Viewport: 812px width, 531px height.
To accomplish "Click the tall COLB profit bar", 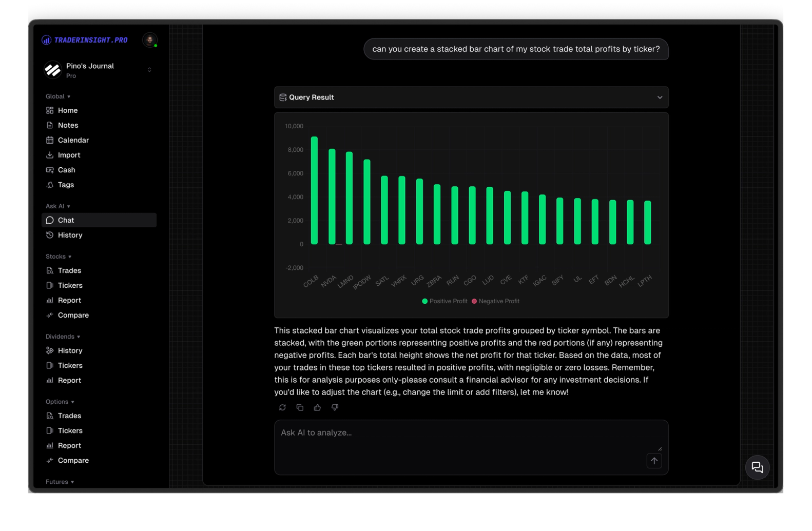I will tap(314, 190).
